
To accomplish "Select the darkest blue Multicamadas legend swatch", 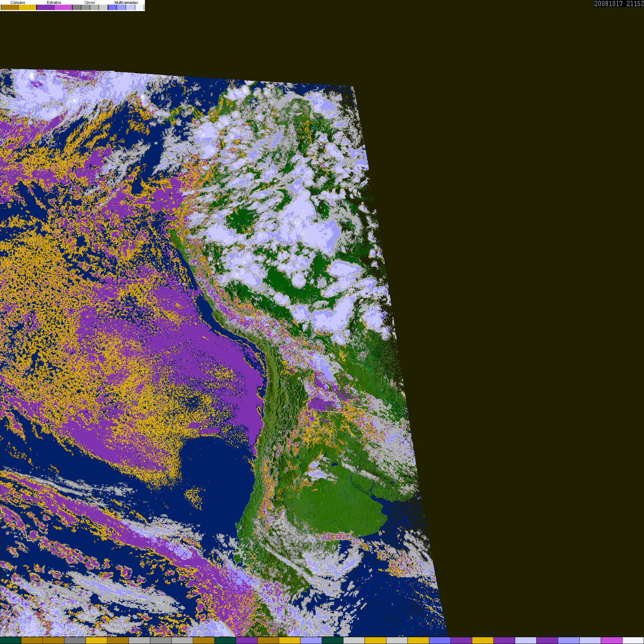I will [112, 7].
